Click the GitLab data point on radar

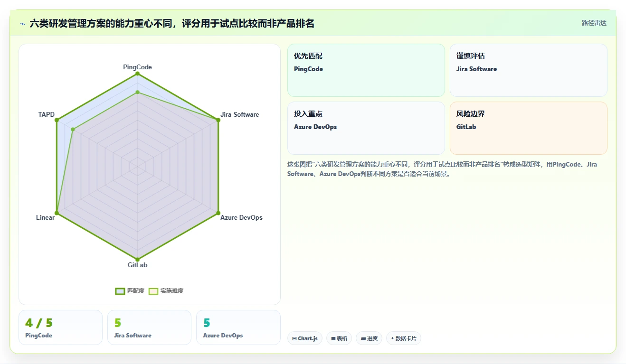pyautogui.click(x=137, y=259)
